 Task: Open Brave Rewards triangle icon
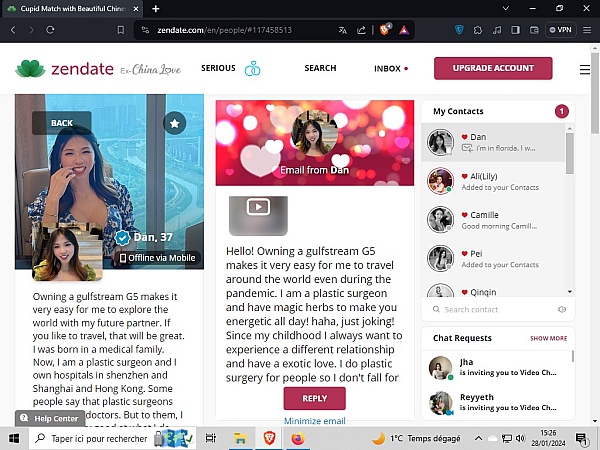tap(404, 30)
